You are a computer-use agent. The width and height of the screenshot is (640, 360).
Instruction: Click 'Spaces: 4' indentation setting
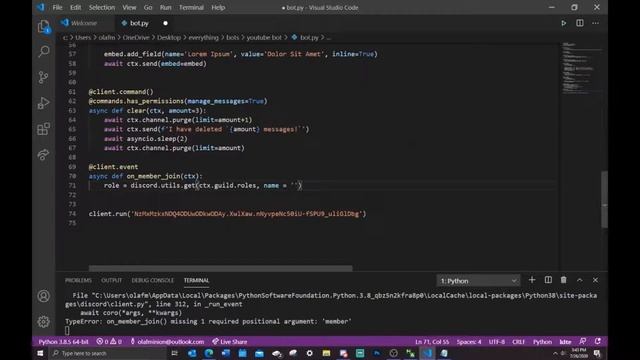coord(469,342)
